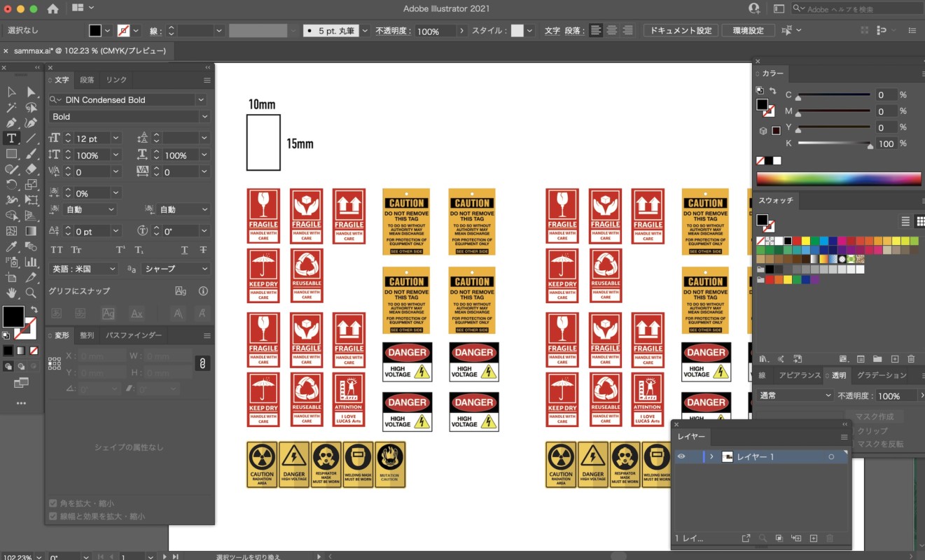Select the Rectangle shape tool
The image size is (925, 560).
pyautogui.click(x=11, y=154)
